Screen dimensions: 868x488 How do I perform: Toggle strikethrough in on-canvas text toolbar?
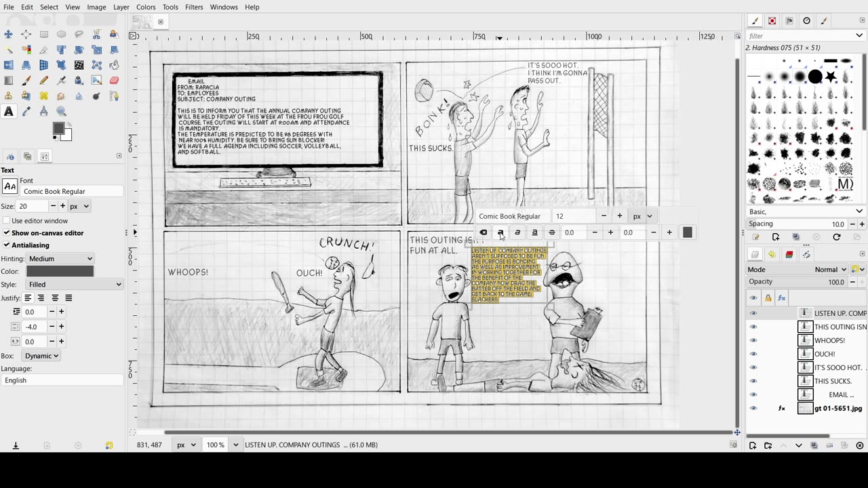(552, 232)
